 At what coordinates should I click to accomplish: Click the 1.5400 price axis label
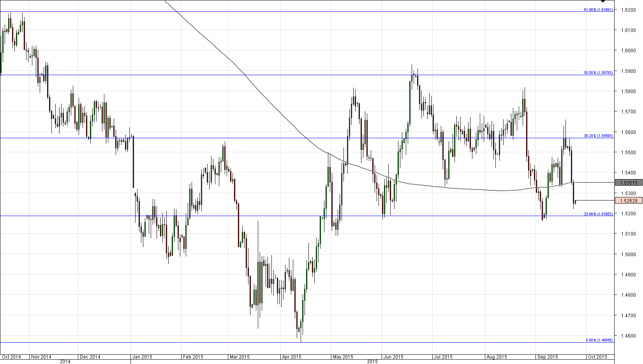coord(628,172)
